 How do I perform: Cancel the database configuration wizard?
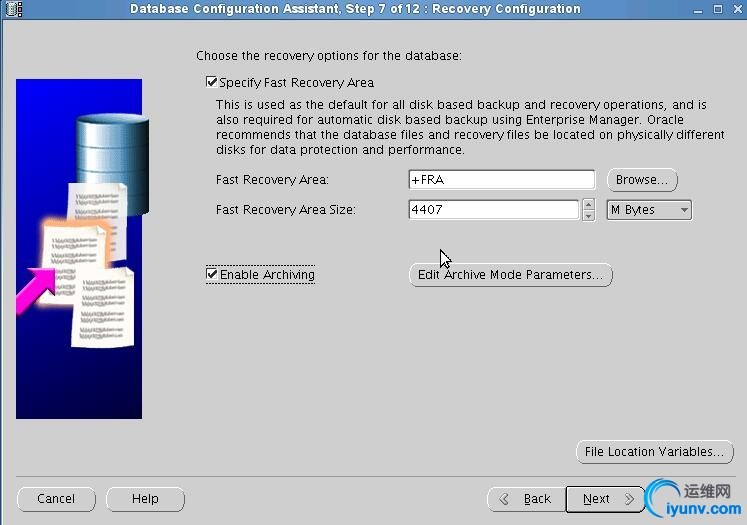56,499
